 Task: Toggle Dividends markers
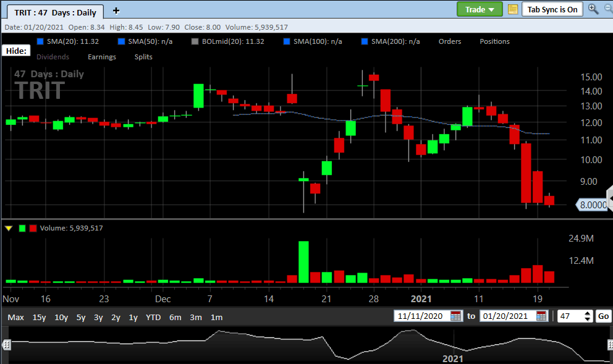[53, 57]
